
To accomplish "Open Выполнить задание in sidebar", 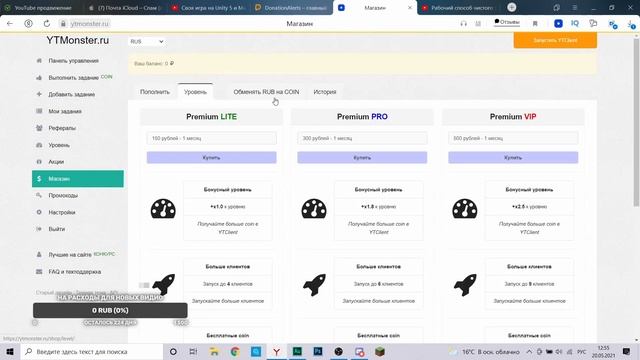I will click(73, 78).
